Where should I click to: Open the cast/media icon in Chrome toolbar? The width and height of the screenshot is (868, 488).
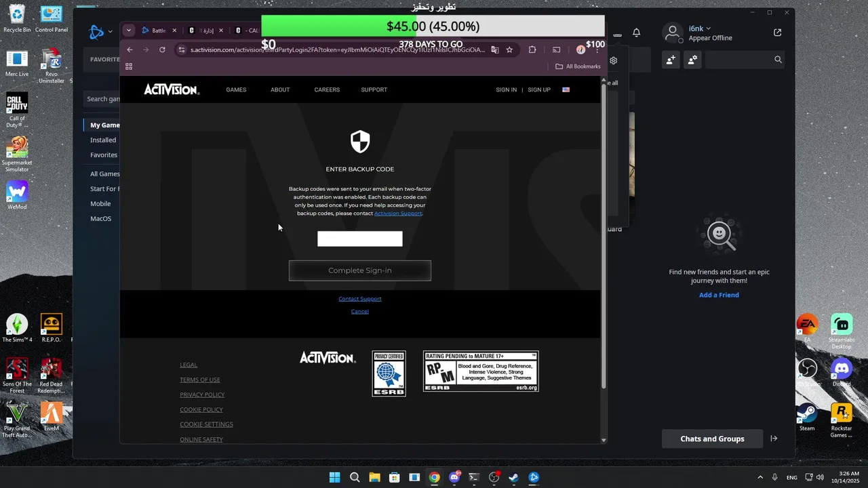click(x=557, y=49)
